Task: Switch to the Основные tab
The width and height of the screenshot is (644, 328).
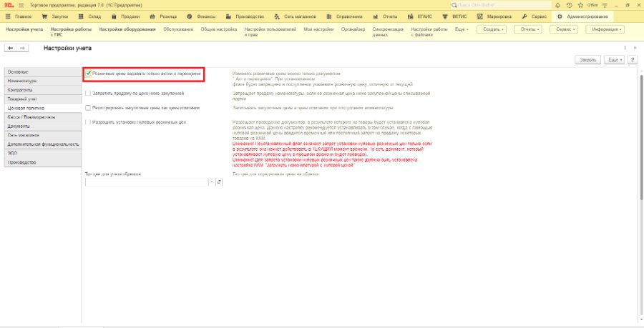Action: (x=43, y=71)
